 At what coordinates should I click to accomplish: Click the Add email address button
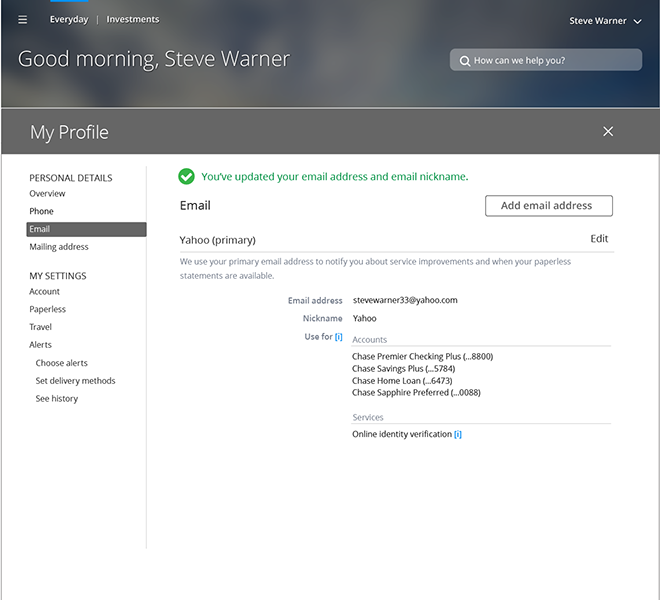(x=548, y=205)
